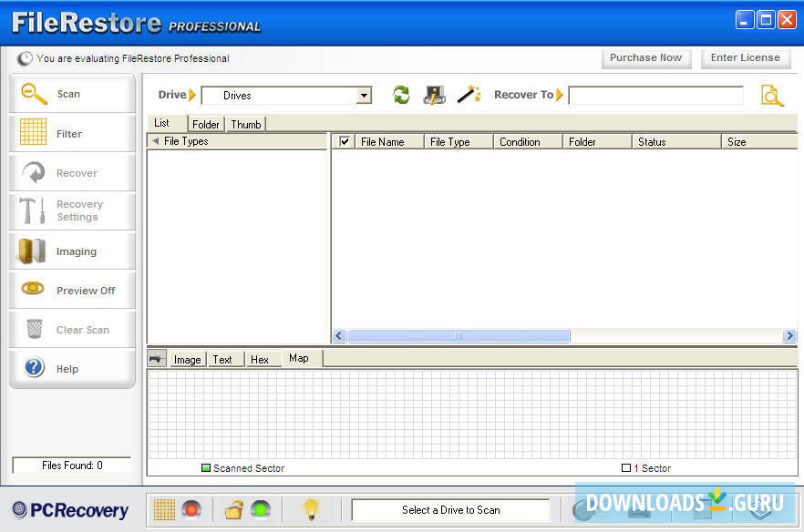Toggle Preview Off to Preview On
The height and width of the screenshot is (532, 804).
72,290
